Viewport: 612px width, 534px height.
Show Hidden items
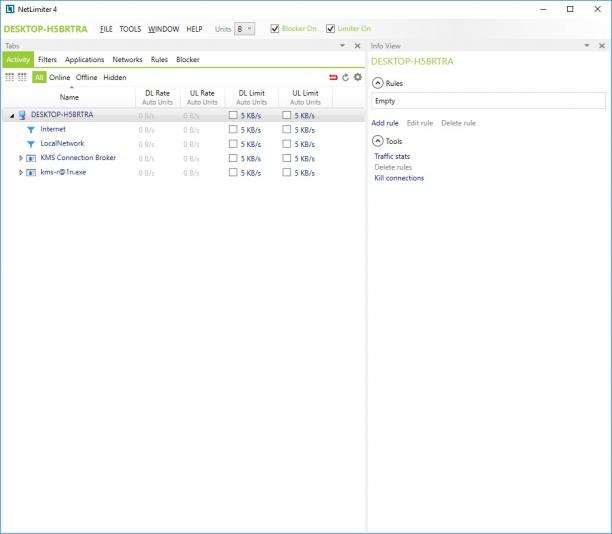[x=115, y=77]
